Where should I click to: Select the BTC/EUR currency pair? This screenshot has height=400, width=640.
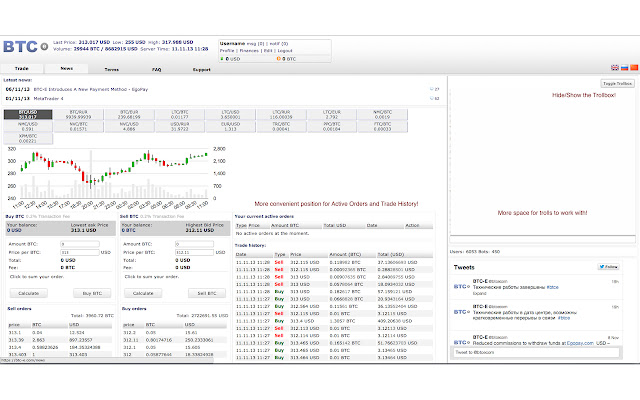click(129, 114)
